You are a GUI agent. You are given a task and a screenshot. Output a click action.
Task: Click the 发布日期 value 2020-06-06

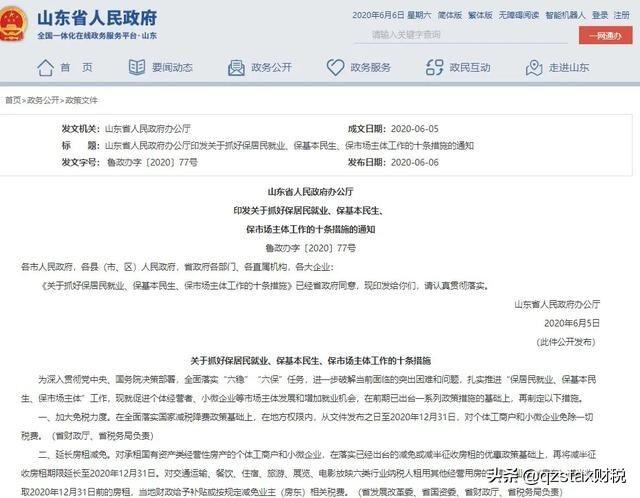415,162
